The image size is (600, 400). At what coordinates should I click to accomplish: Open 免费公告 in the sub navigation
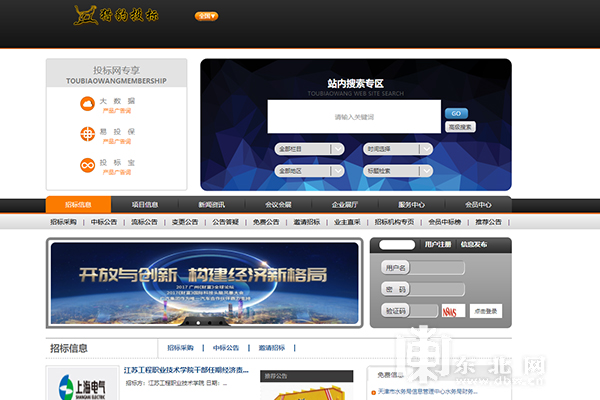pos(266,222)
